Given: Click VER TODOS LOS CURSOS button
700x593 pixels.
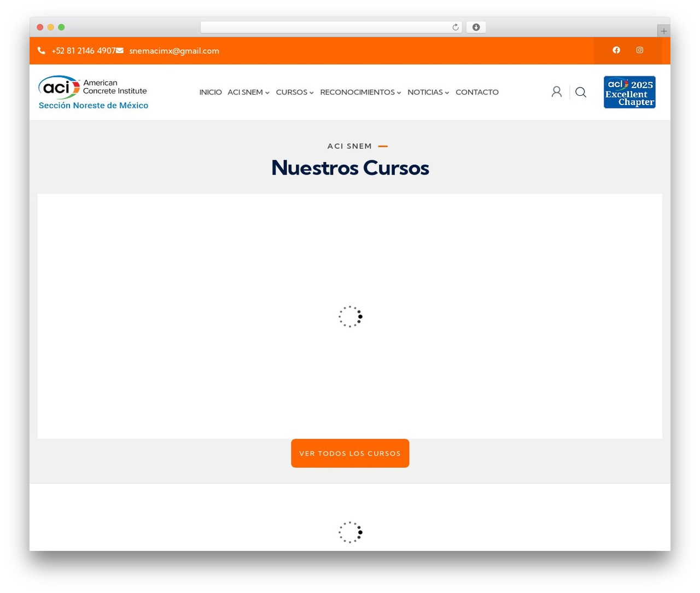Looking at the screenshot, I should pos(350,454).
